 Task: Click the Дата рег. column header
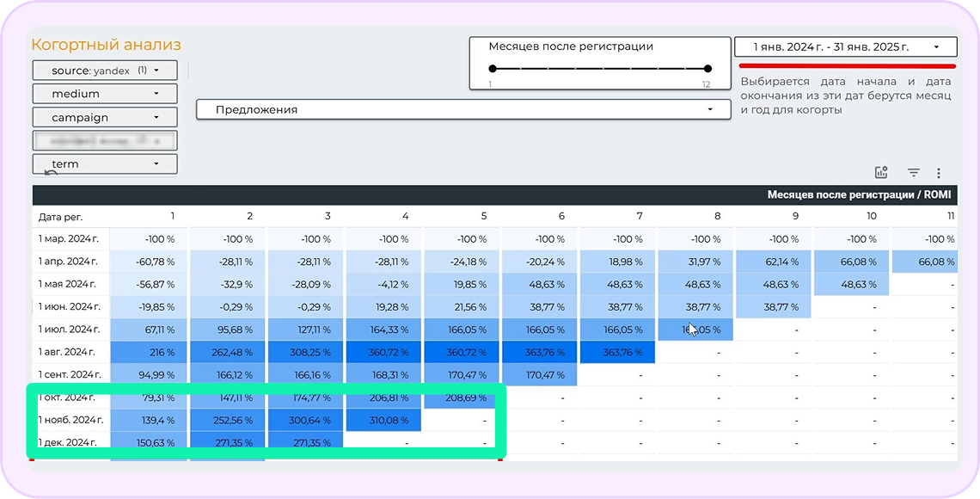61,217
